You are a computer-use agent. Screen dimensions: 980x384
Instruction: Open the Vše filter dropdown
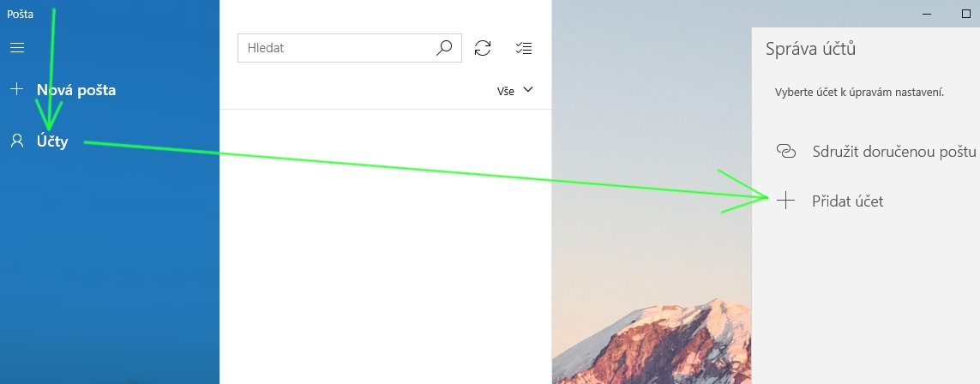coord(515,91)
